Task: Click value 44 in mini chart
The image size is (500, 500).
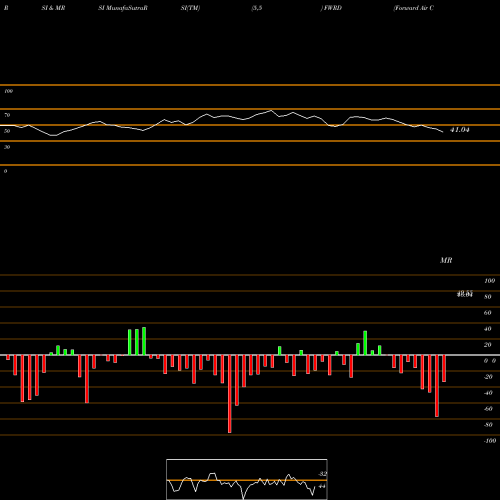Action: coord(322,486)
